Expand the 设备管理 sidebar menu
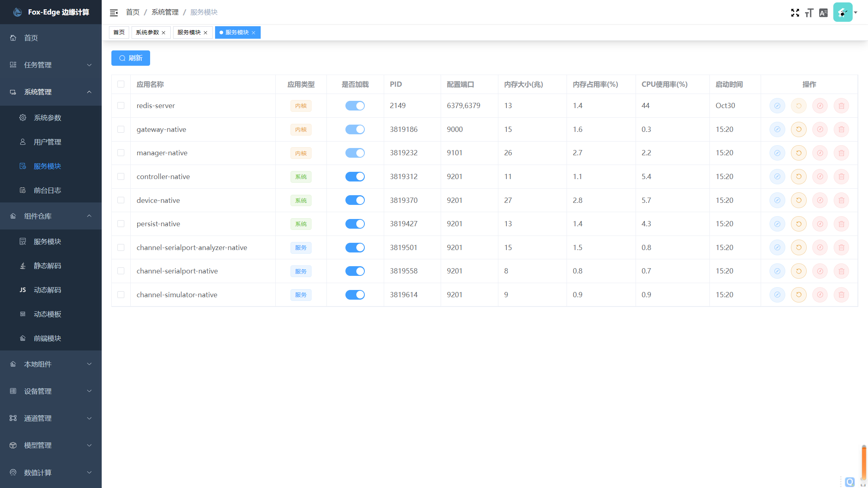The height and width of the screenshot is (488, 868). pyautogui.click(x=51, y=391)
